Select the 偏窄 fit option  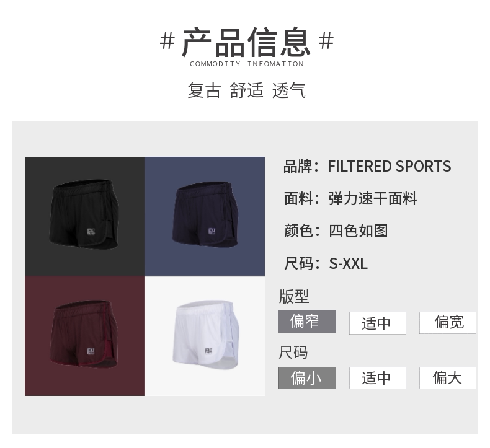pos(307,321)
